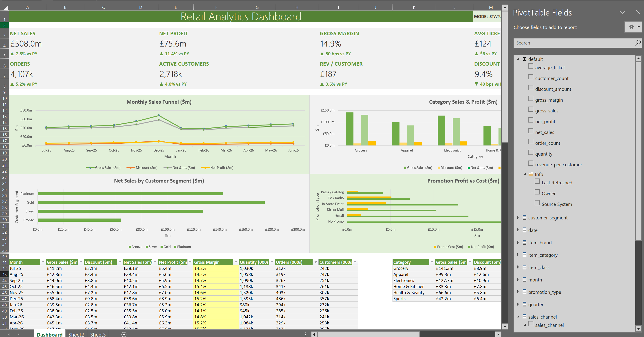This screenshot has height=337, width=644.
Task: Expand the month table
Action: click(518, 279)
